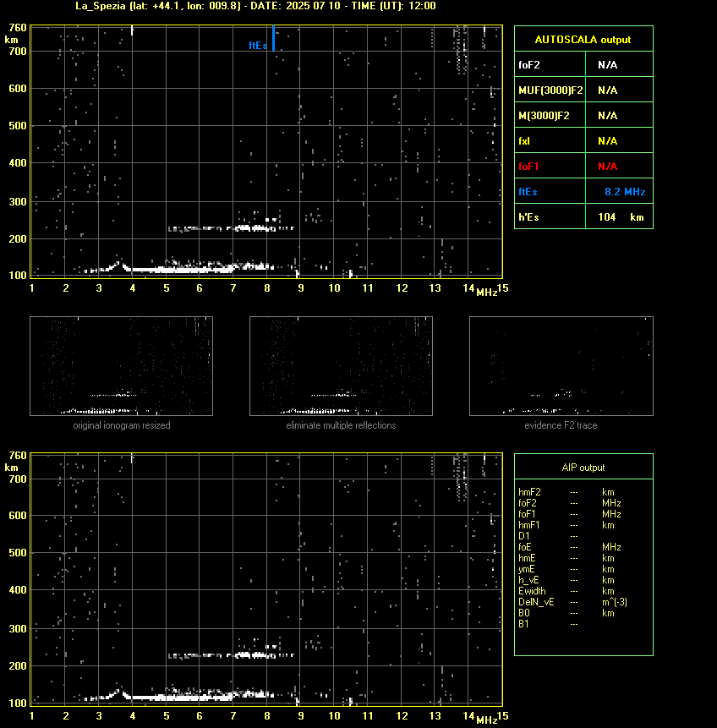Viewport: 717px width, 728px height.
Task: Click the foF2 row in AIP output
Action: (x=570, y=503)
